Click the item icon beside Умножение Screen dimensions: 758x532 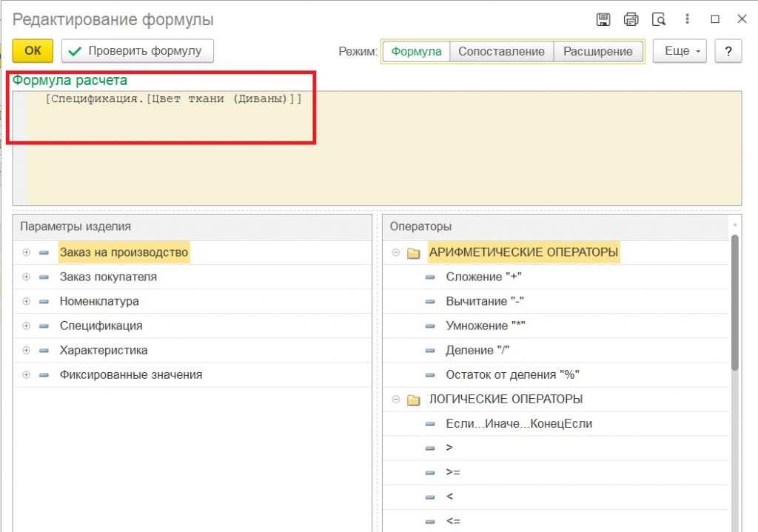tap(430, 326)
